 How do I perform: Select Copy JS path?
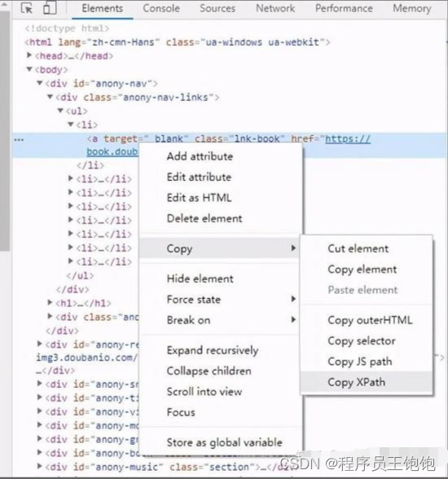click(360, 362)
